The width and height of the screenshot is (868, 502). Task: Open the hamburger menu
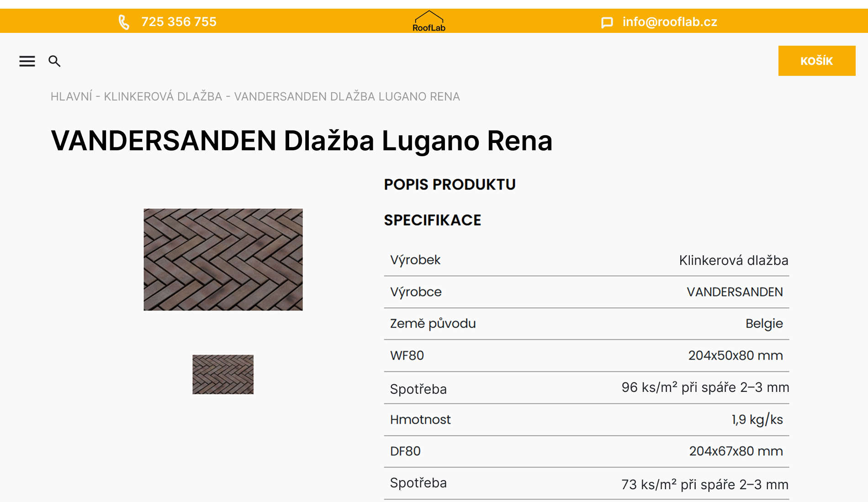pos(27,61)
